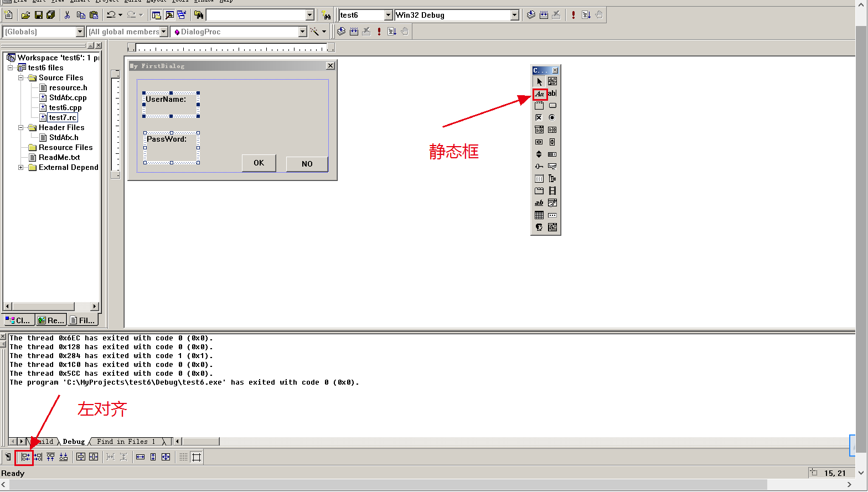This screenshot has width=868, height=492.
Task: Toggle the dialog editor guides
Action: [x=197, y=457]
